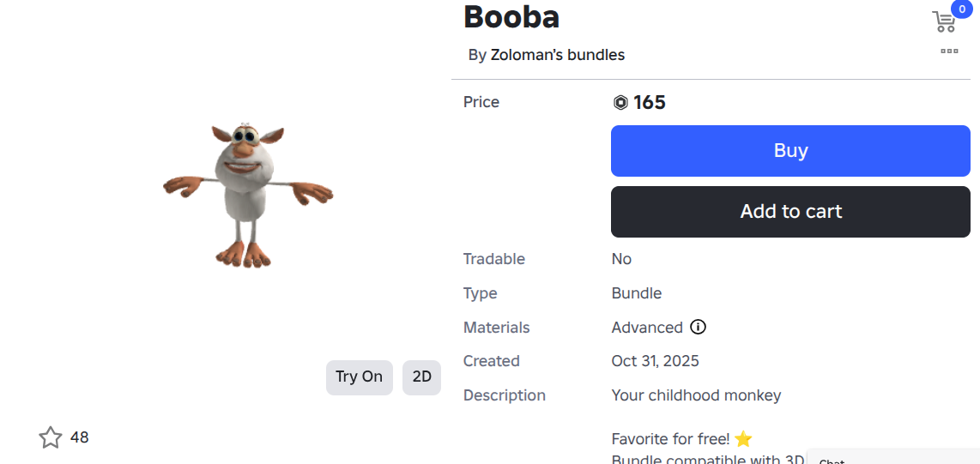Viewport: 980px width, 464px height.
Task: Try On the Booba bundle
Action: (x=359, y=377)
